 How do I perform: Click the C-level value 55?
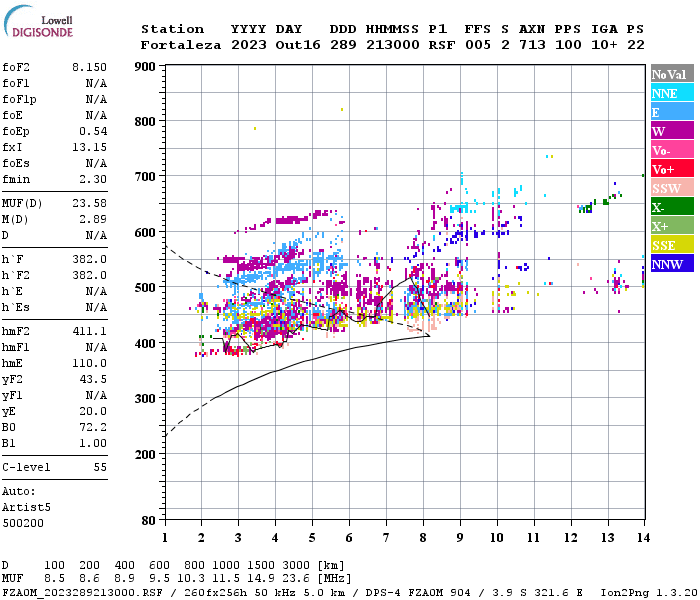point(100,467)
